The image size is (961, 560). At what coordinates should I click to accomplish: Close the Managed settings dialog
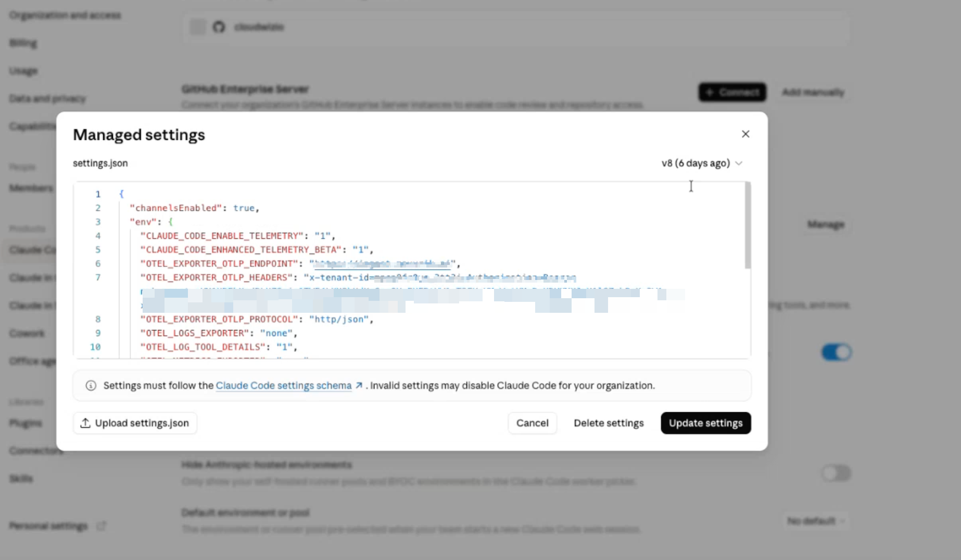pos(745,134)
